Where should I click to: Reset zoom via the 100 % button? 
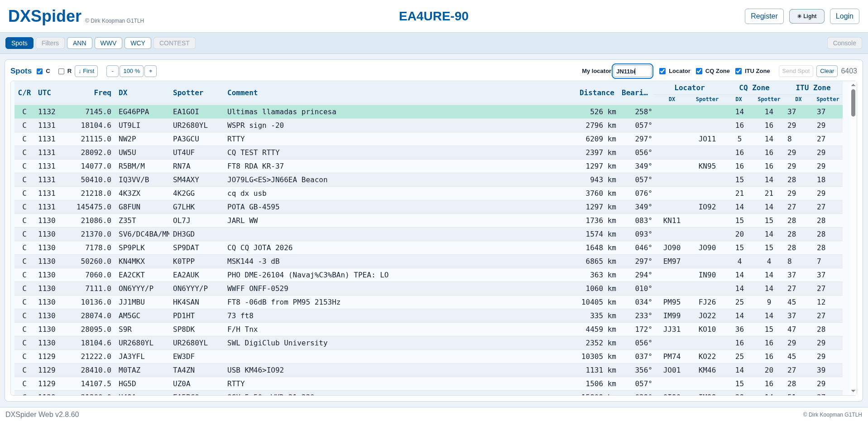132,71
